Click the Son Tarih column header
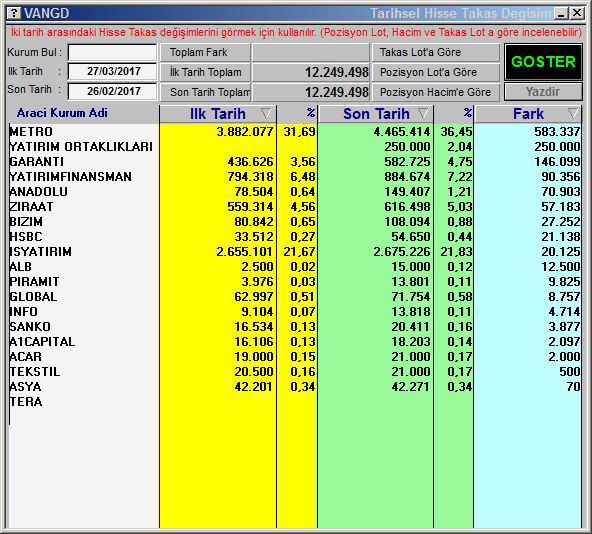 (x=376, y=114)
